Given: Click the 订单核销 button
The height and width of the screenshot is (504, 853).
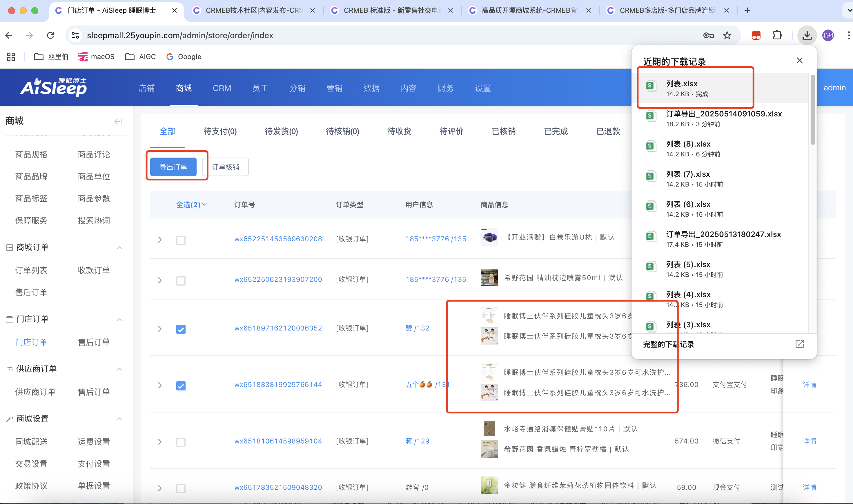Looking at the screenshot, I should 225,167.
